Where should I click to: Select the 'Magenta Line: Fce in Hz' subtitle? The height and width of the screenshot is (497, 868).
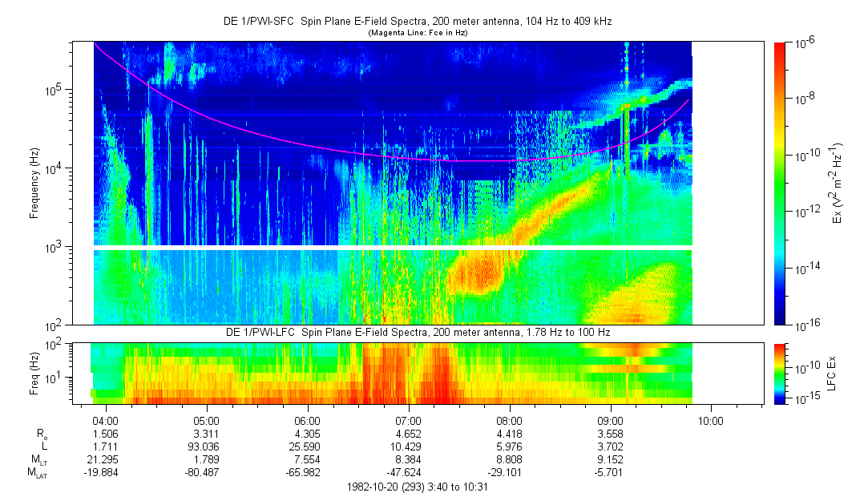coord(417,33)
